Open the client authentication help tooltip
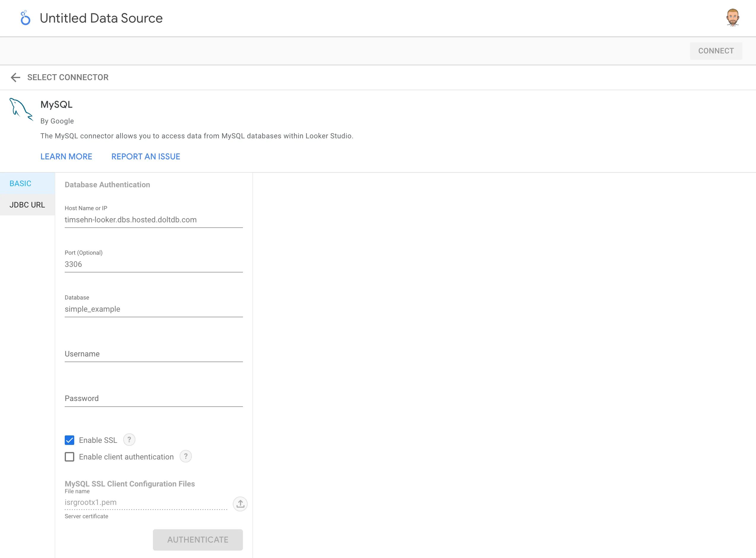 pos(185,456)
